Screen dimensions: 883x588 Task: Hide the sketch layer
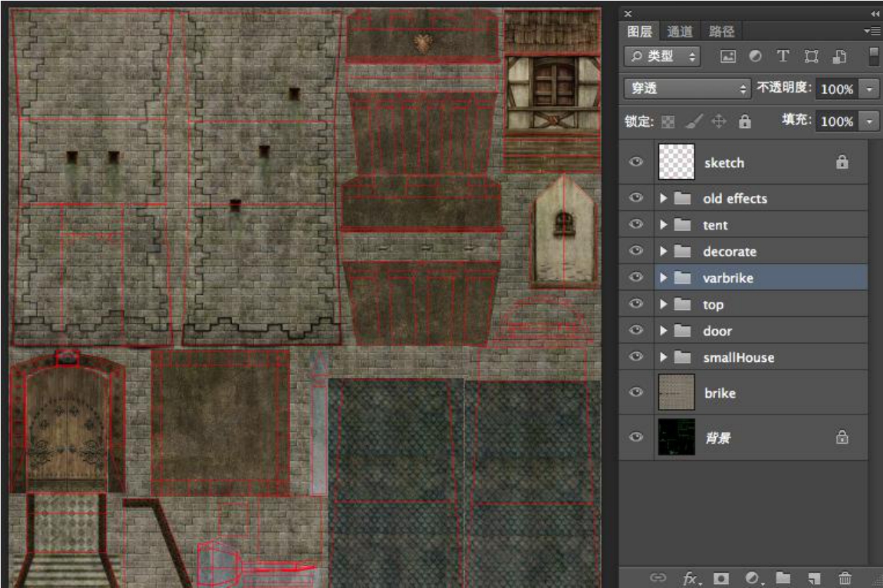[636, 162]
